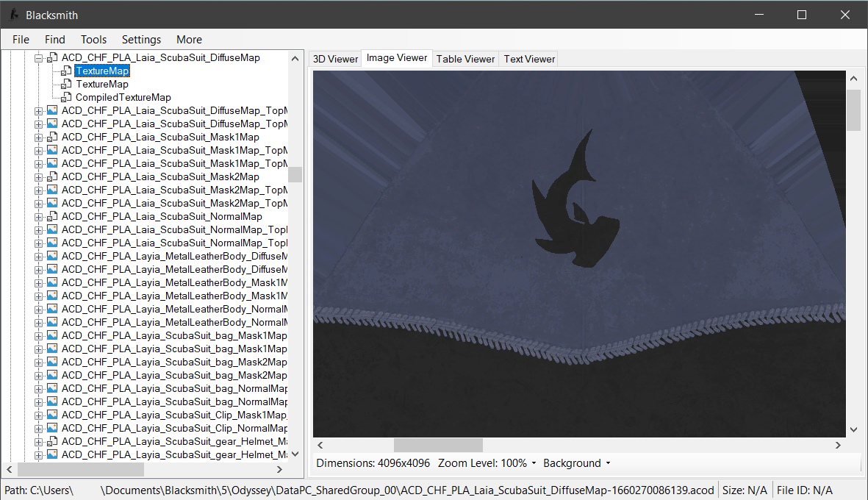This screenshot has width=868, height=500.
Task: Switch to the 3D Viewer tab
Action: (335, 59)
